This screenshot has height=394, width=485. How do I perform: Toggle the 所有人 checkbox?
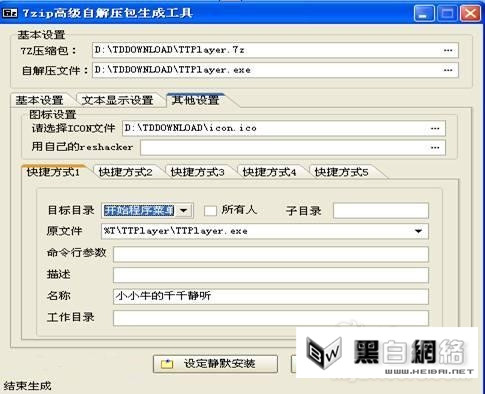[210, 211]
